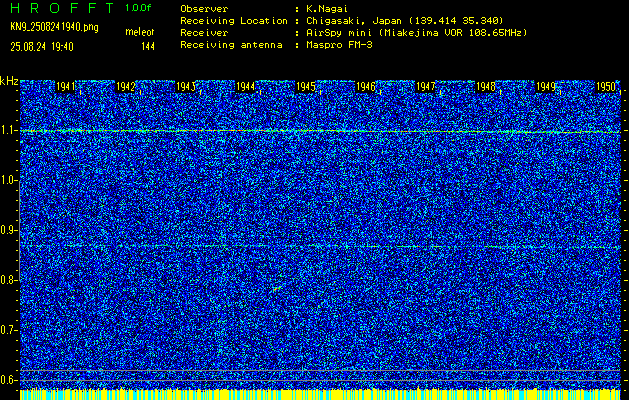Viewport: 629px width, 400px height.
Task: Click the yellow-cyan signal level strip at bottom
Action: pos(320,394)
